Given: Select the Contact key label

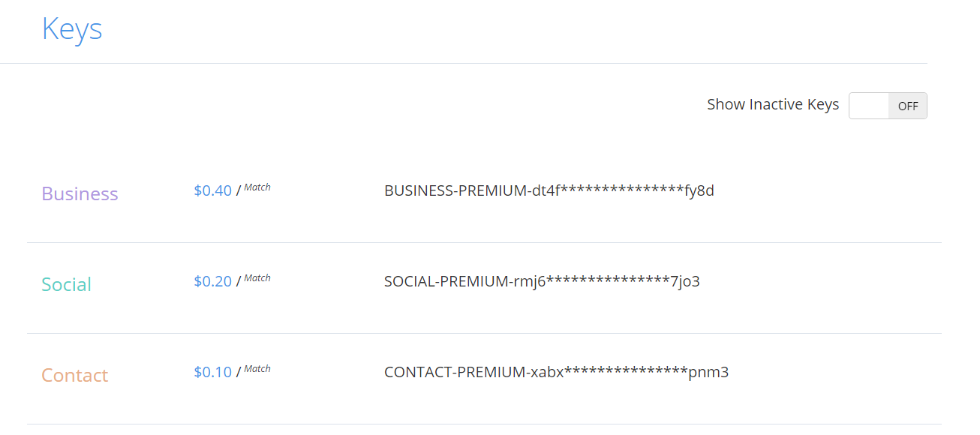Looking at the screenshot, I should pos(74,375).
